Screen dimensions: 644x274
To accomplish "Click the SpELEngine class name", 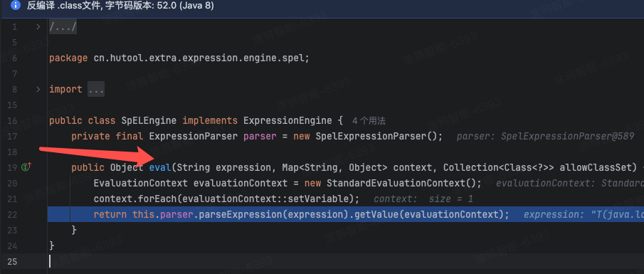I will pos(149,121).
